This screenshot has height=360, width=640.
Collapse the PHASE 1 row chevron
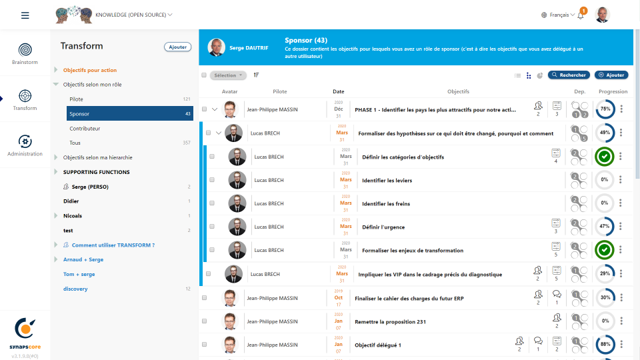pyautogui.click(x=215, y=109)
